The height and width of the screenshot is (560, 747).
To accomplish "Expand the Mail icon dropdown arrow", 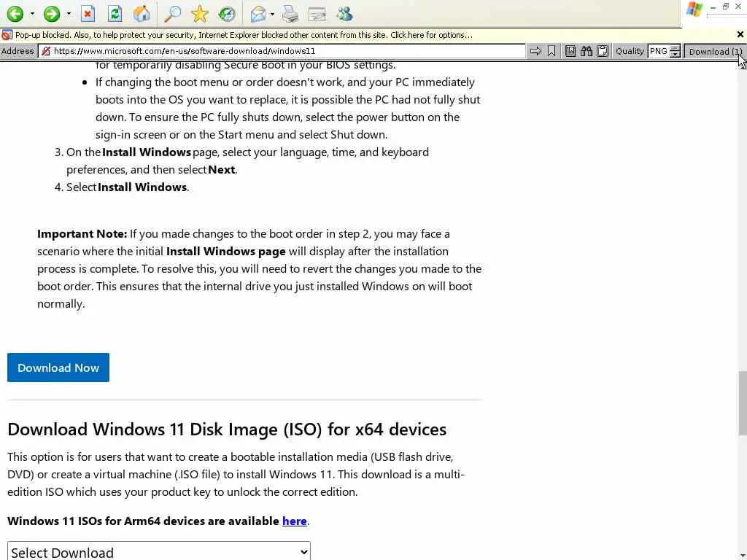I will click(x=273, y=14).
